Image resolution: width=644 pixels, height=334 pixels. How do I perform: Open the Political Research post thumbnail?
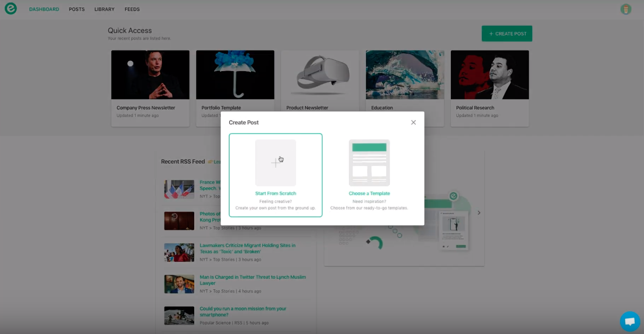pos(490,75)
